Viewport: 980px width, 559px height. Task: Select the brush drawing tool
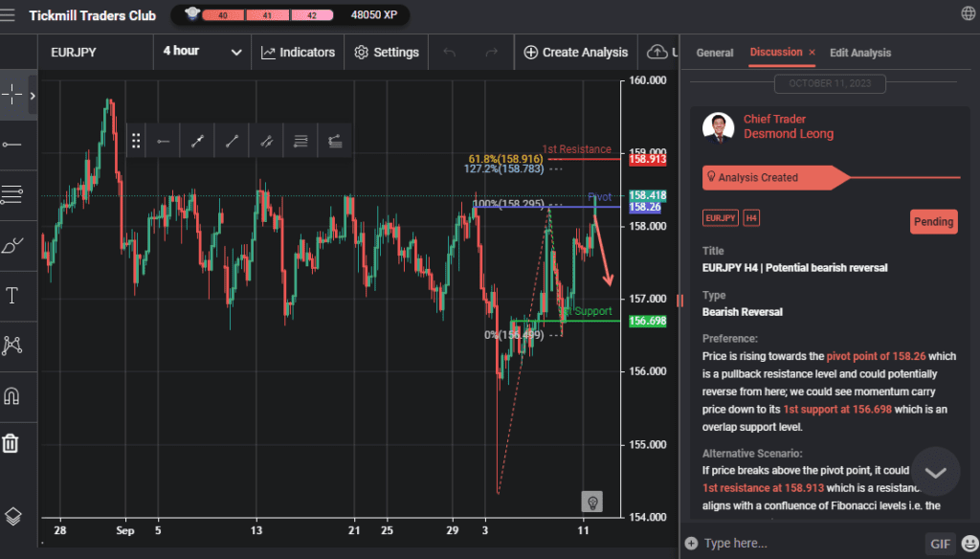pyautogui.click(x=11, y=245)
